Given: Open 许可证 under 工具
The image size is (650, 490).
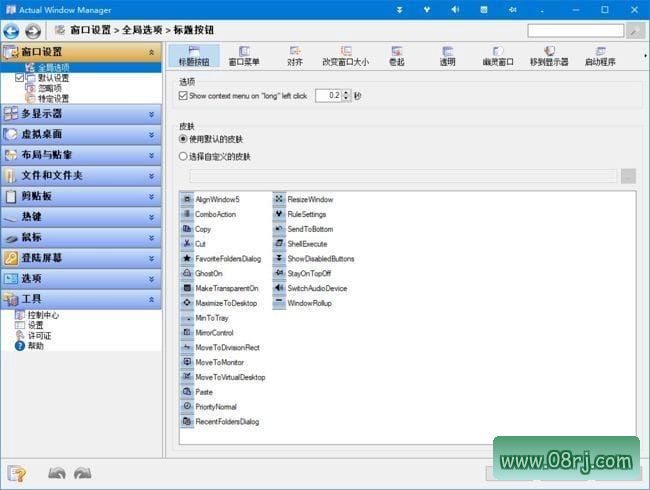Looking at the screenshot, I should click(39, 336).
